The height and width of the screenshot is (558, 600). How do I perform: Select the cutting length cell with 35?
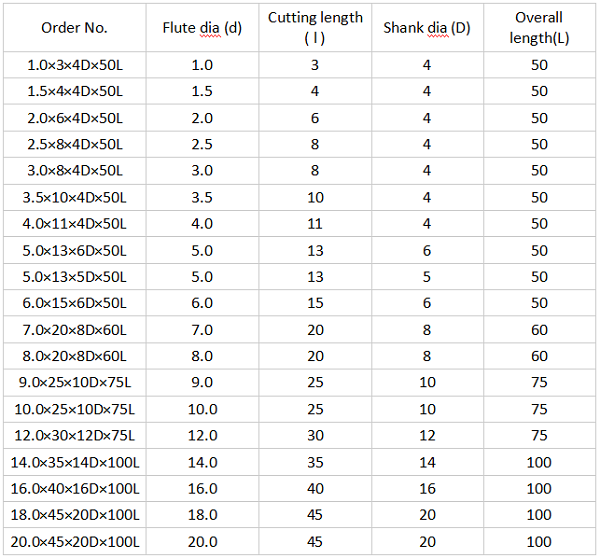[314, 463]
